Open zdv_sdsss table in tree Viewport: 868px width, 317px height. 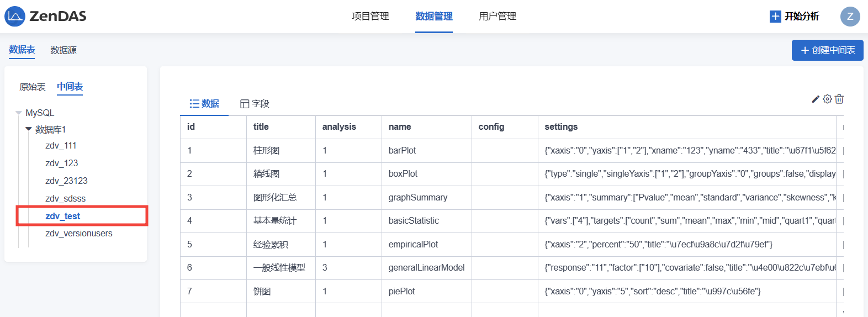pyautogui.click(x=65, y=199)
